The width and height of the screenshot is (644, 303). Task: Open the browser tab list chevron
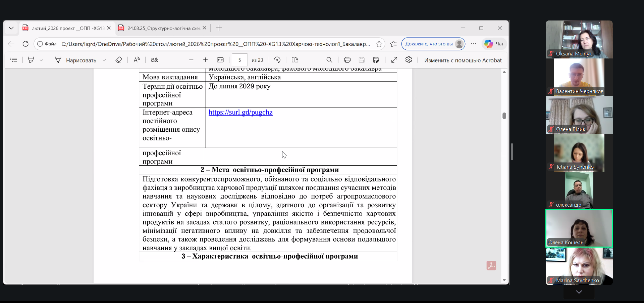pos(11,28)
